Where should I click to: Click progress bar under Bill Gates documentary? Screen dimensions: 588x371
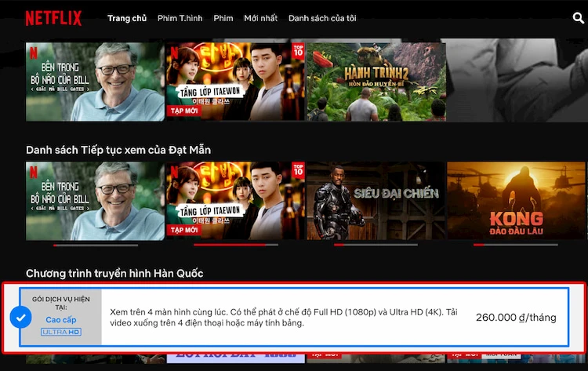(96, 245)
